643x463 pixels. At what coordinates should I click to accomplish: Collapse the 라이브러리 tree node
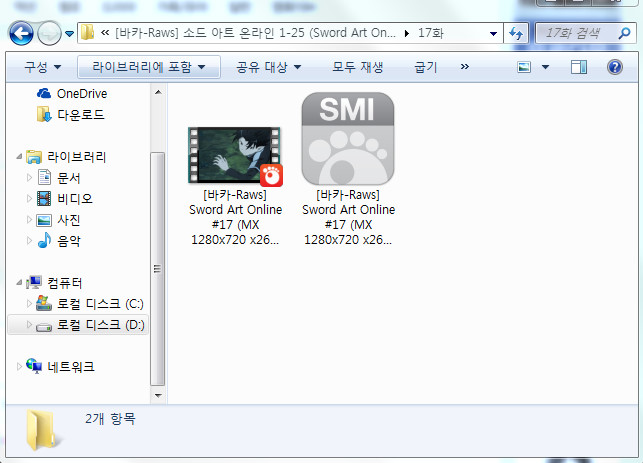tap(19, 156)
